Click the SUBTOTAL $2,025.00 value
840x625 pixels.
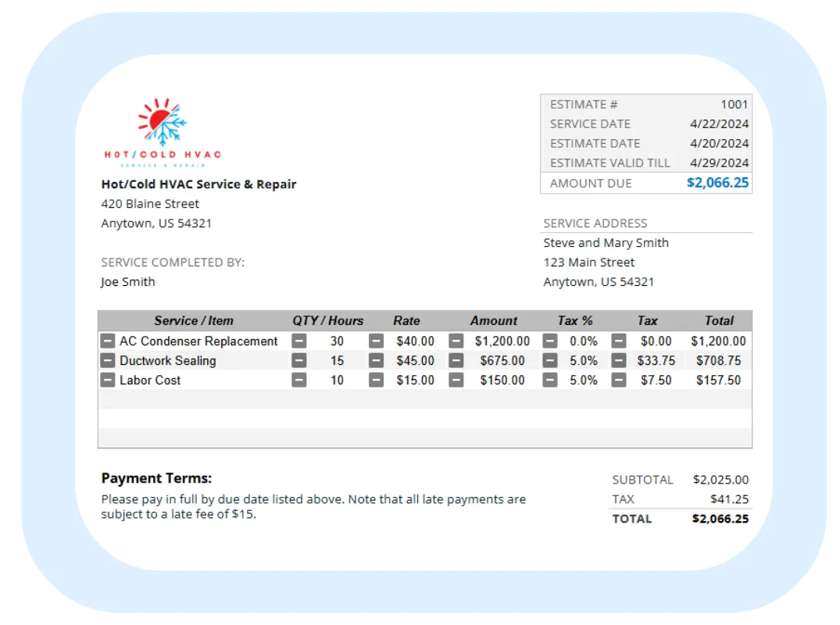click(x=720, y=480)
